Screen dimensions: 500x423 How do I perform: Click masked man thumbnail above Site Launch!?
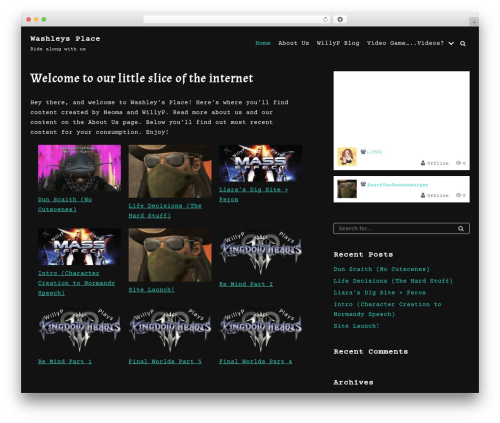[x=170, y=255]
